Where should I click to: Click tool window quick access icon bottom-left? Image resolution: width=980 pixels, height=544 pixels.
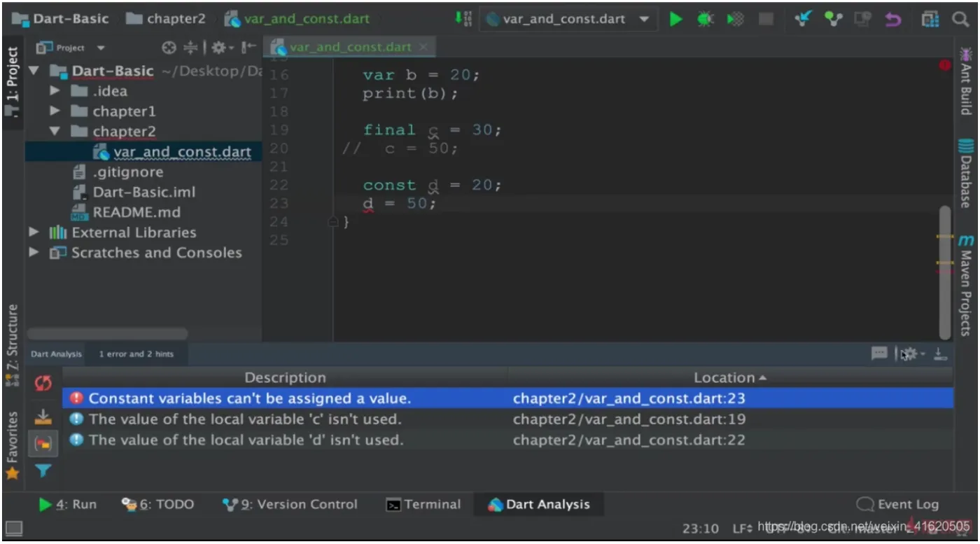point(14,528)
